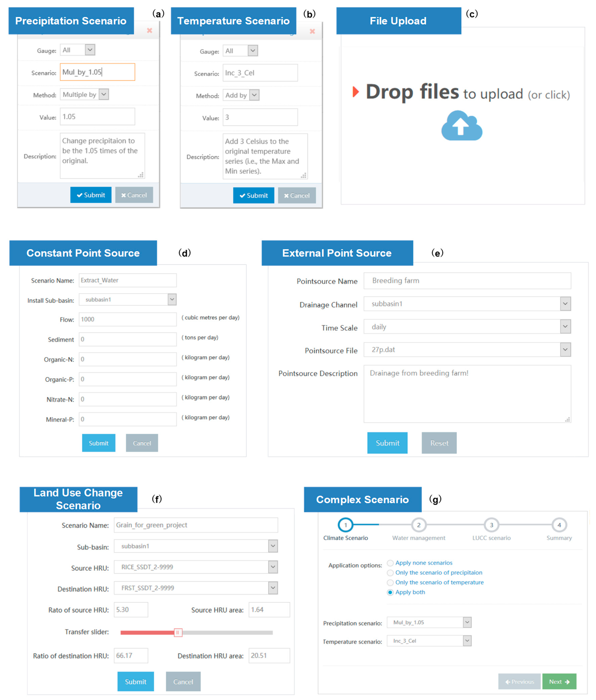596x700 pixels.
Task: Select the Apply none scenarios radio option
Action: tap(390, 563)
